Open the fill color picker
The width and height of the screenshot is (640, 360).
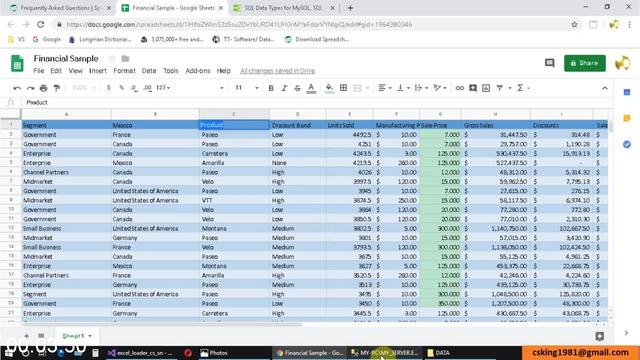point(329,88)
